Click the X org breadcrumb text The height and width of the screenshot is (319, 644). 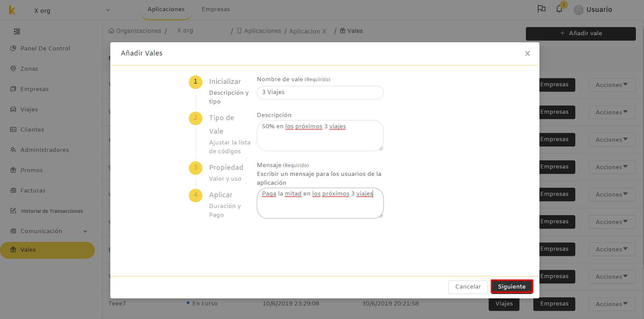coord(185,30)
